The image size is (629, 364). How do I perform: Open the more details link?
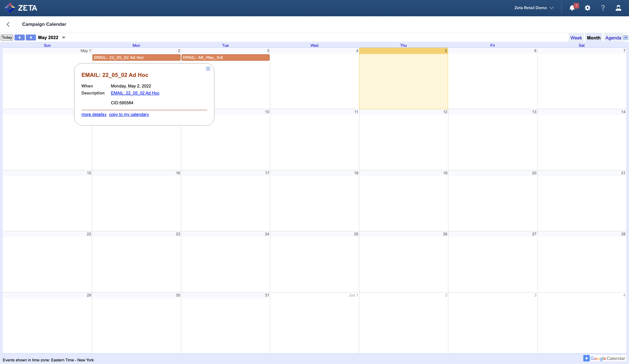coord(94,114)
